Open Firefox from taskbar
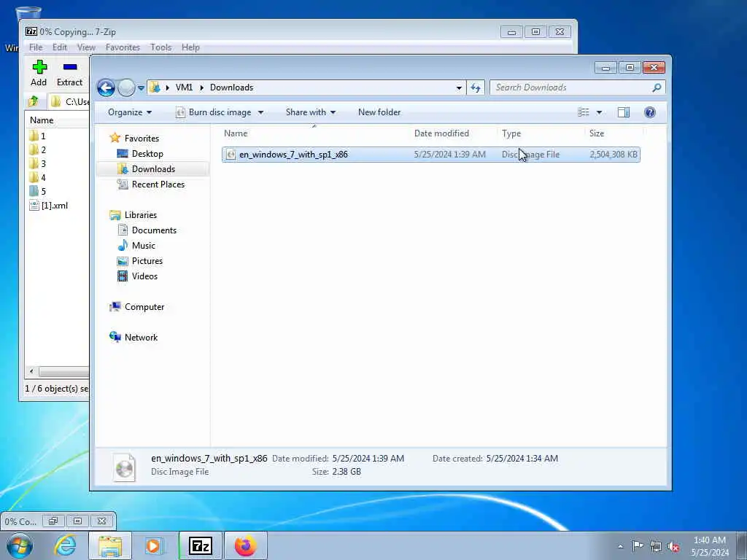 pos(245,545)
